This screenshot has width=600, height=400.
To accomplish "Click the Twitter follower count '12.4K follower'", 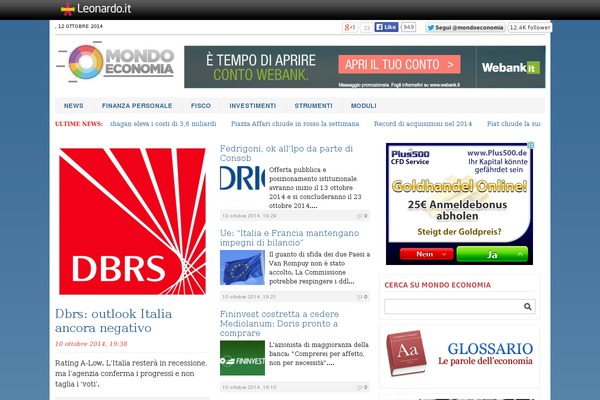I will [530, 28].
